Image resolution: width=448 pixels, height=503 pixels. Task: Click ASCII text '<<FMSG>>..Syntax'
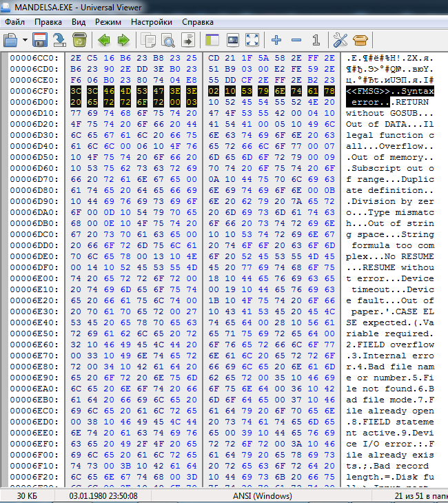coord(390,91)
